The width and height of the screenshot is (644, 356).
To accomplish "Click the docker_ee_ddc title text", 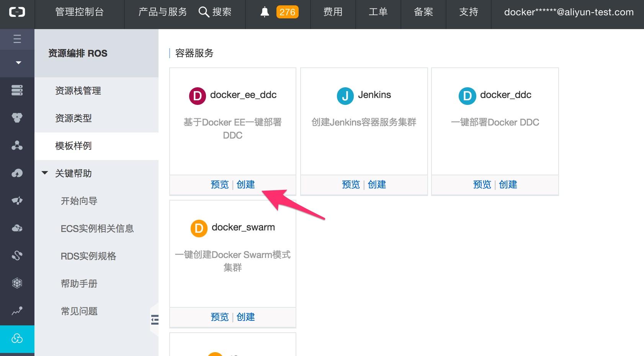I will click(243, 95).
